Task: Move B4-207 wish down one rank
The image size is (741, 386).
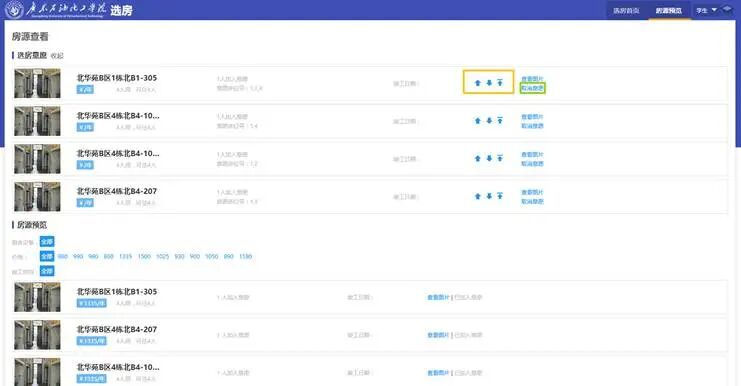Action: (489, 196)
